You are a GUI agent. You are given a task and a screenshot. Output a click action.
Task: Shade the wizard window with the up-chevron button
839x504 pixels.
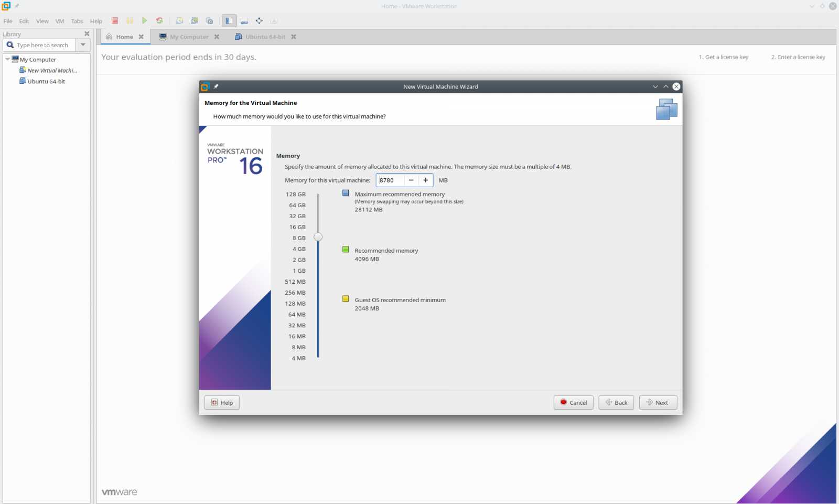666,87
